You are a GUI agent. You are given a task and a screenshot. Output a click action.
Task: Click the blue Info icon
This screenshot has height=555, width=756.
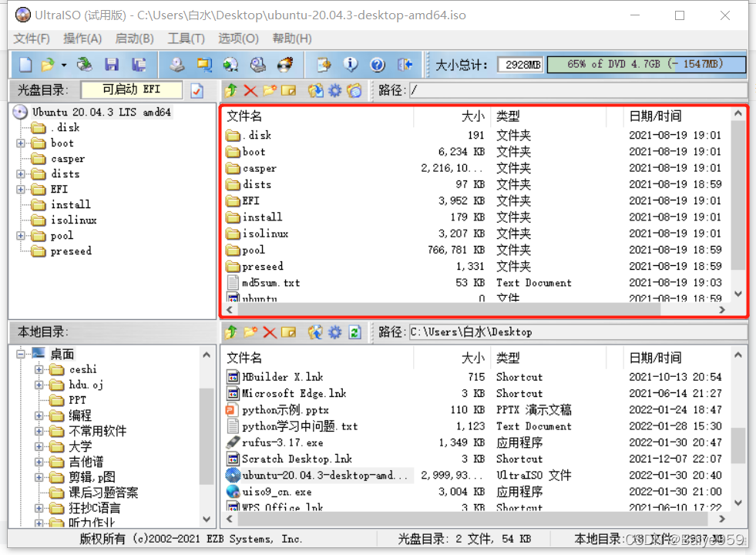(351, 64)
